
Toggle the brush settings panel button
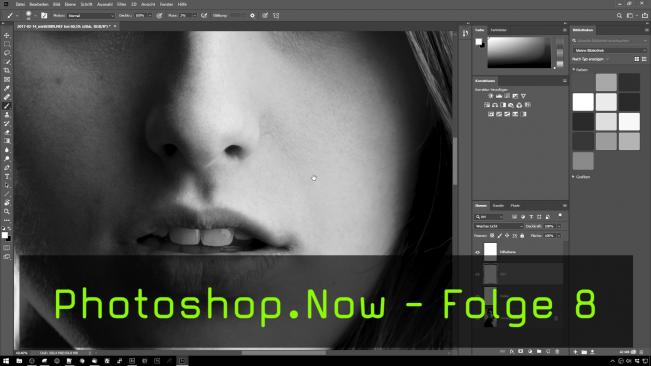coord(44,16)
